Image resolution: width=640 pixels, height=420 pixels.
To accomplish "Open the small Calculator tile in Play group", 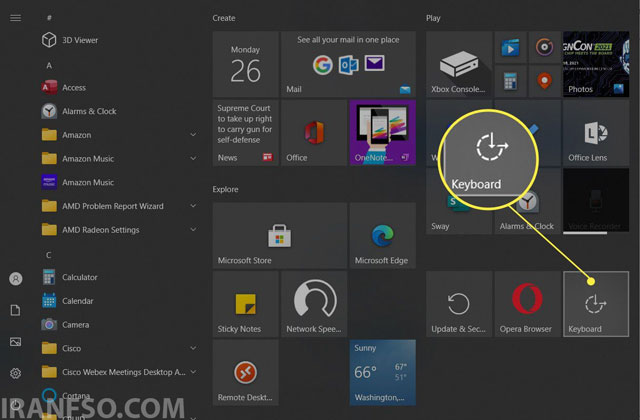I will (x=510, y=81).
